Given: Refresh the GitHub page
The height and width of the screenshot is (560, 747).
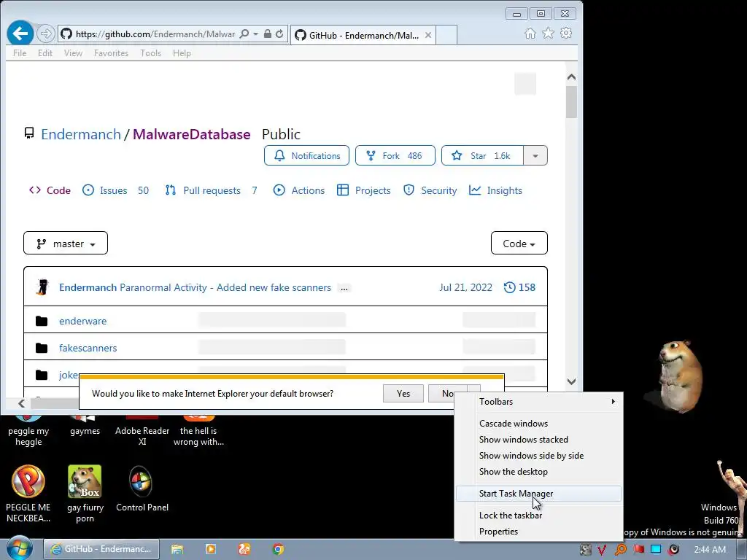Looking at the screenshot, I should coord(279,34).
